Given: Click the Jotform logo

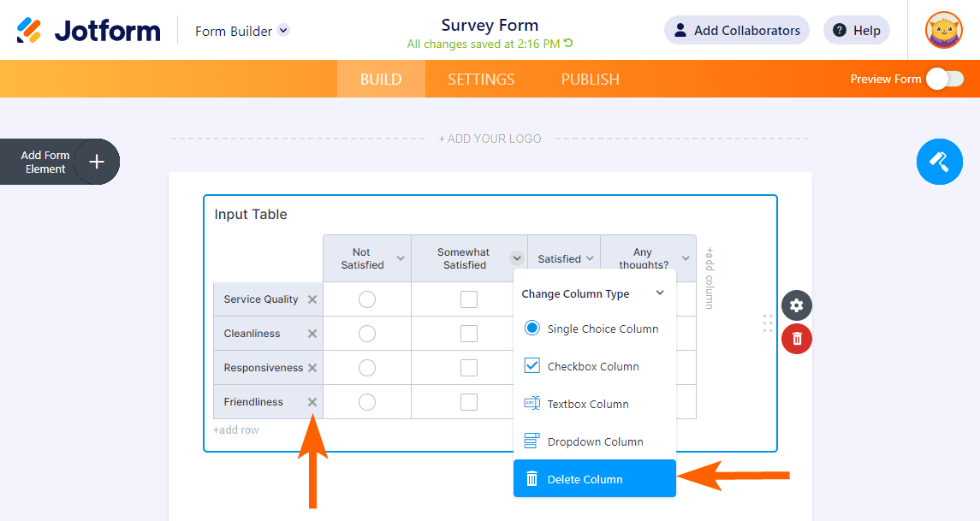Looking at the screenshot, I should coord(89,31).
